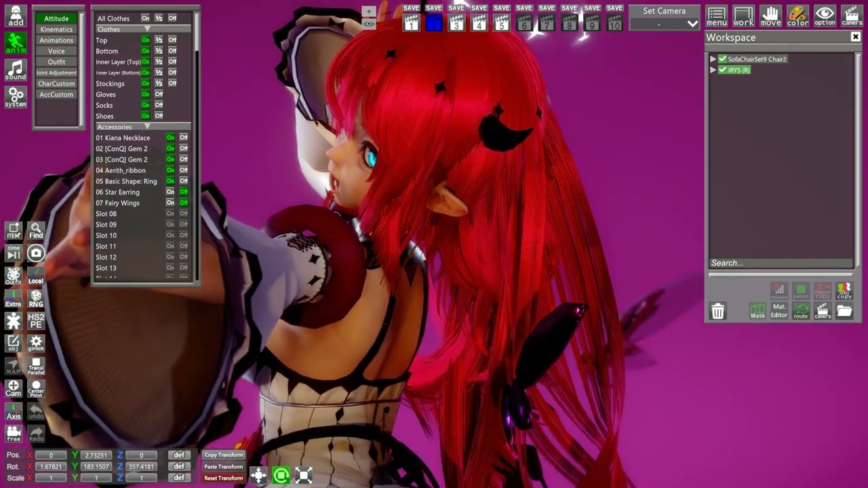Image resolution: width=868 pixels, height=488 pixels.
Task: Turn on 06 Star Earring accessory
Action: pos(170,192)
